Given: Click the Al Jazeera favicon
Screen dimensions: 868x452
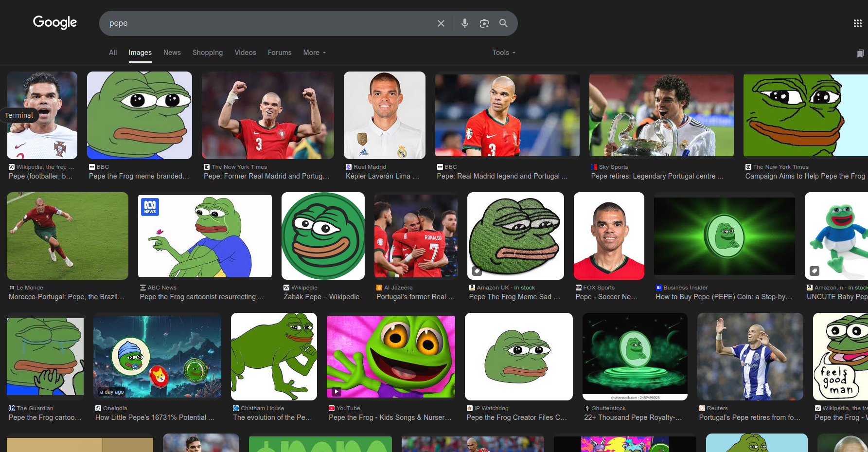Looking at the screenshot, I should [x=379, y=288].
